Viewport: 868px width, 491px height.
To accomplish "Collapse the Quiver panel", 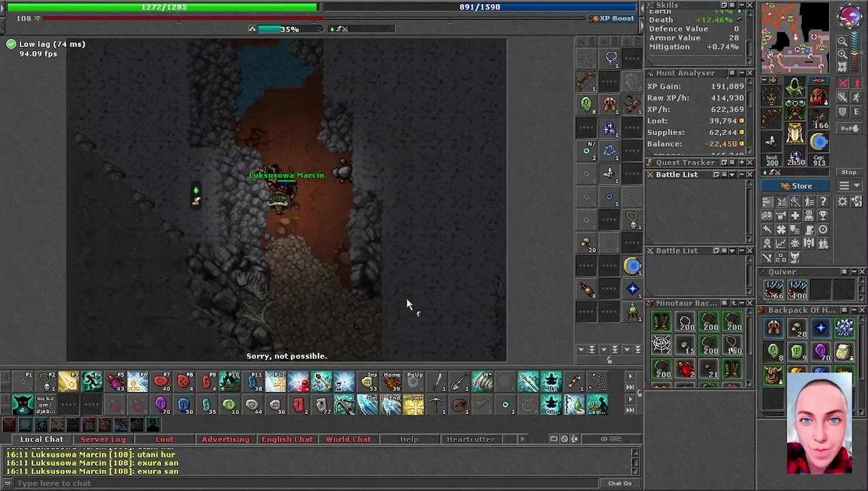I will (854, 272).
